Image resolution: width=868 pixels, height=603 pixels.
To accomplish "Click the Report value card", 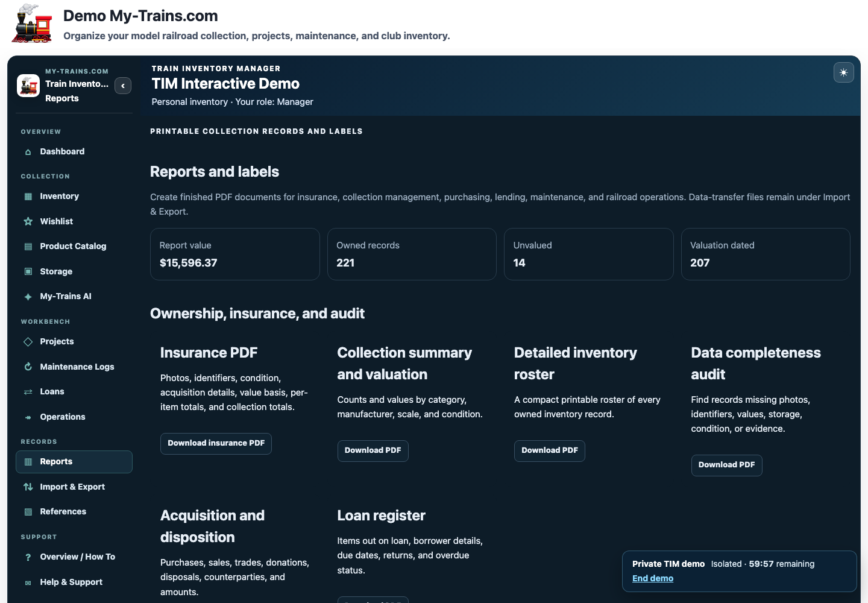I will [235, 254].
